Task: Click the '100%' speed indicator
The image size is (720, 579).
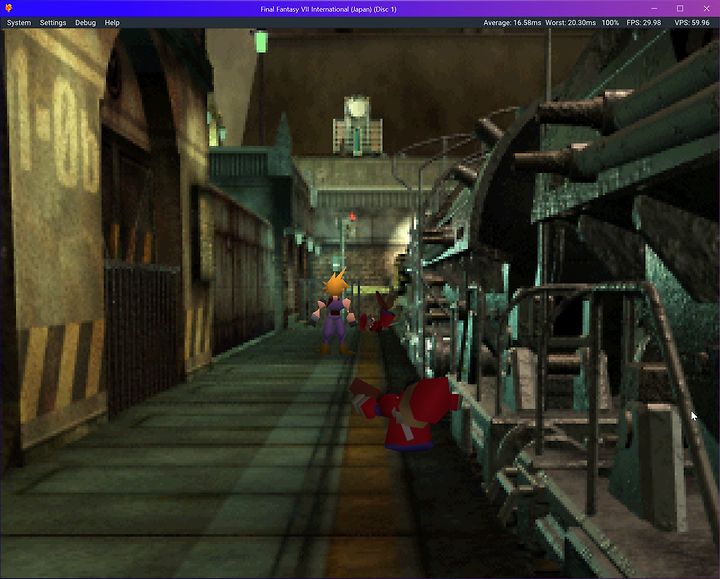Action: click(x=610, y=22)
